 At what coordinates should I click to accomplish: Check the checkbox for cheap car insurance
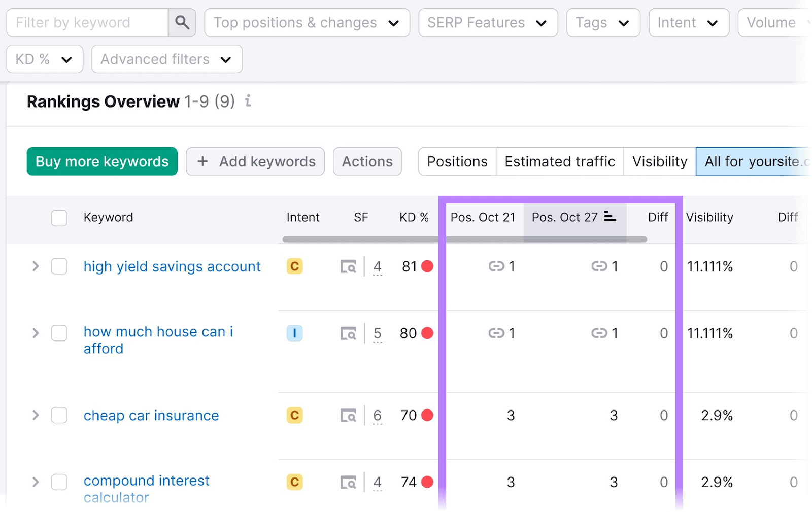(59, 415)
